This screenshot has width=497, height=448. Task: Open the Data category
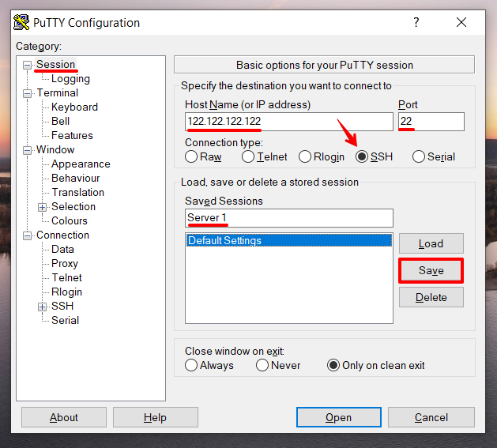pos(62,250)
